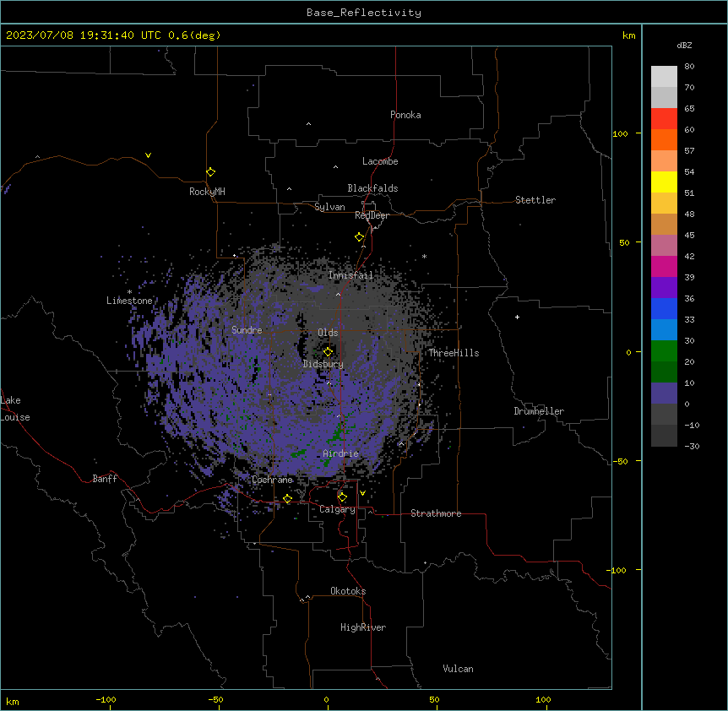Click the Sundre label
The width and height of the screenshot is (728, 711).
click(x=247, y=330)
